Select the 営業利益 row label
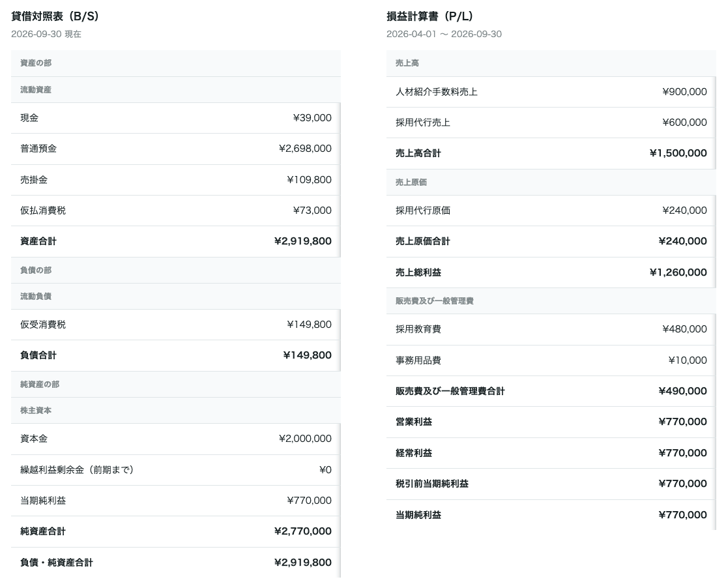726x588 pixels. (x=414, y=422)
